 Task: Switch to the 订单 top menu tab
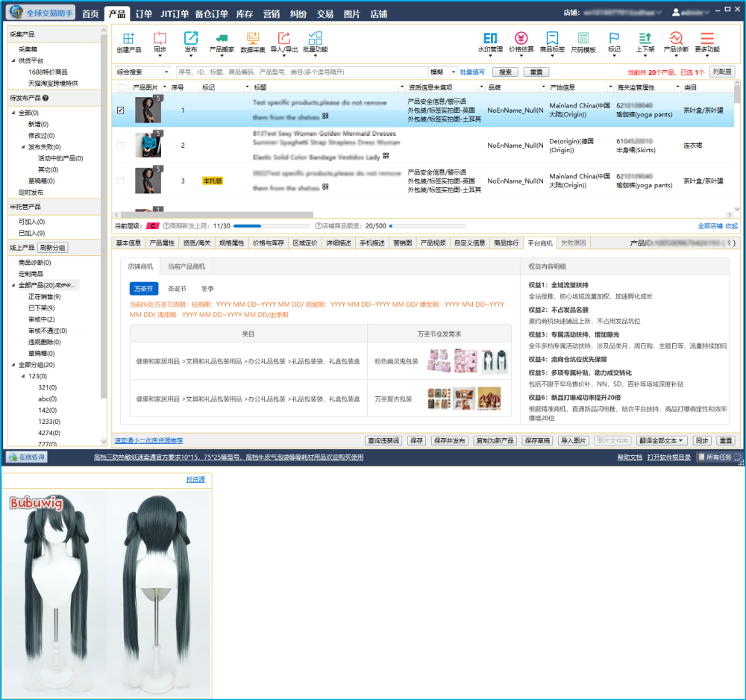tap(144, 13)
